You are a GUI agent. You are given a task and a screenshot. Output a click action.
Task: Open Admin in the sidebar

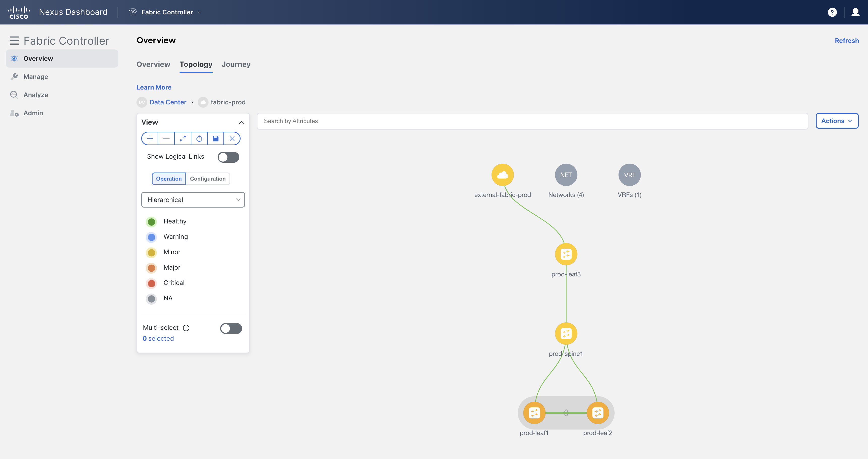pos(62,113)
